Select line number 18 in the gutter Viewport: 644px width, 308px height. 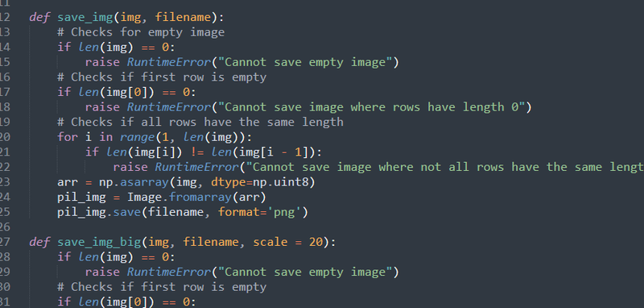coord(5,107)
